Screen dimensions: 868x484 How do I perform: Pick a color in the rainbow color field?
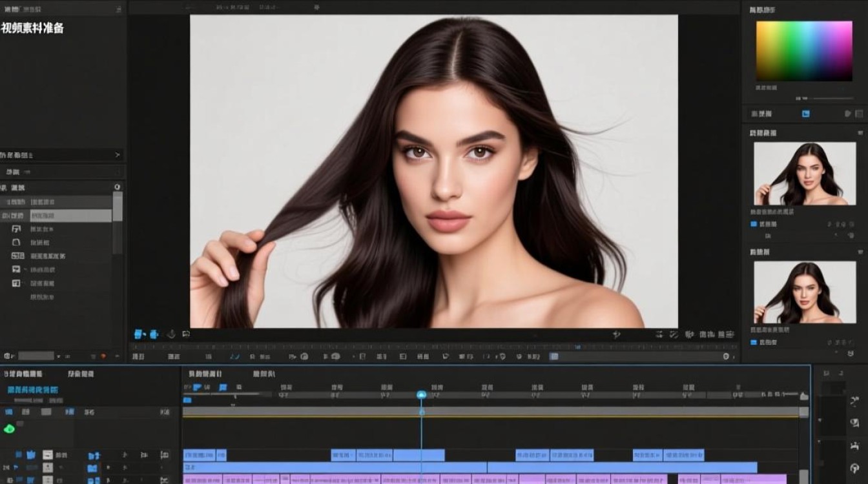pos(804,51)
